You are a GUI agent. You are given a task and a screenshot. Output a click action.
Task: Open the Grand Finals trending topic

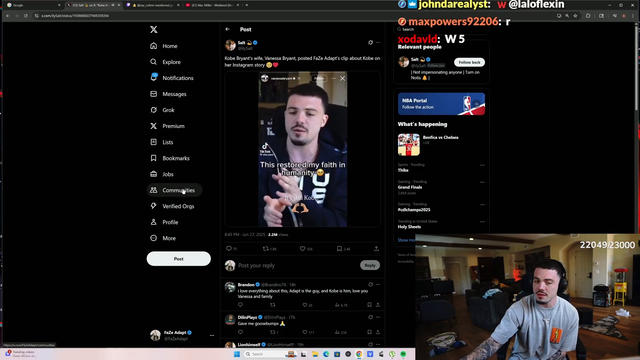410,187
